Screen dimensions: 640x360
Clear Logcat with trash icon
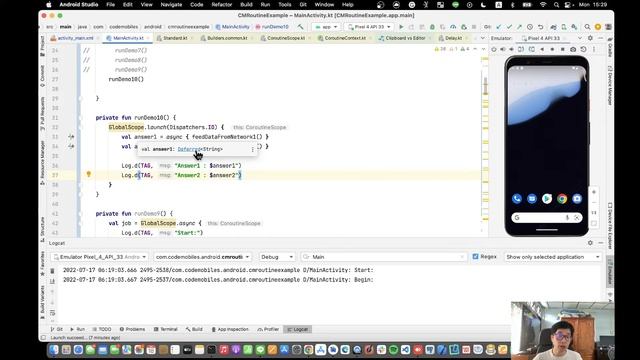(x=52, y=271)
